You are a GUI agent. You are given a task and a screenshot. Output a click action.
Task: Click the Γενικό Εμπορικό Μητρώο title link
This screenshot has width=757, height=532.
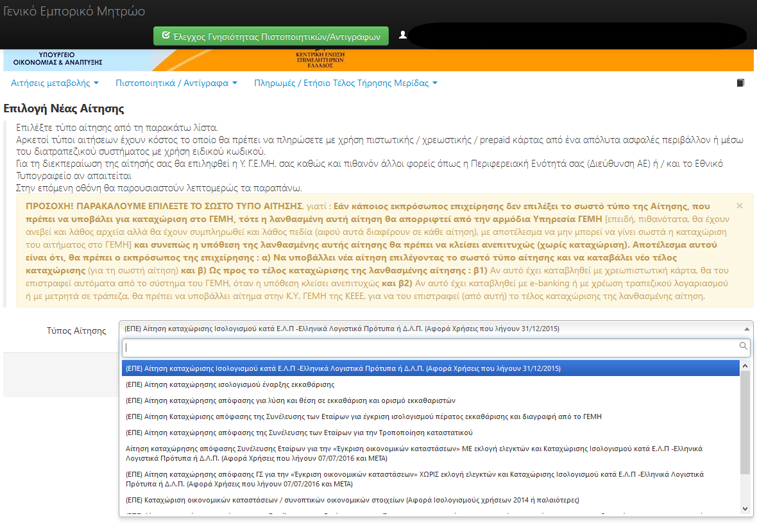tap(74, 12)
